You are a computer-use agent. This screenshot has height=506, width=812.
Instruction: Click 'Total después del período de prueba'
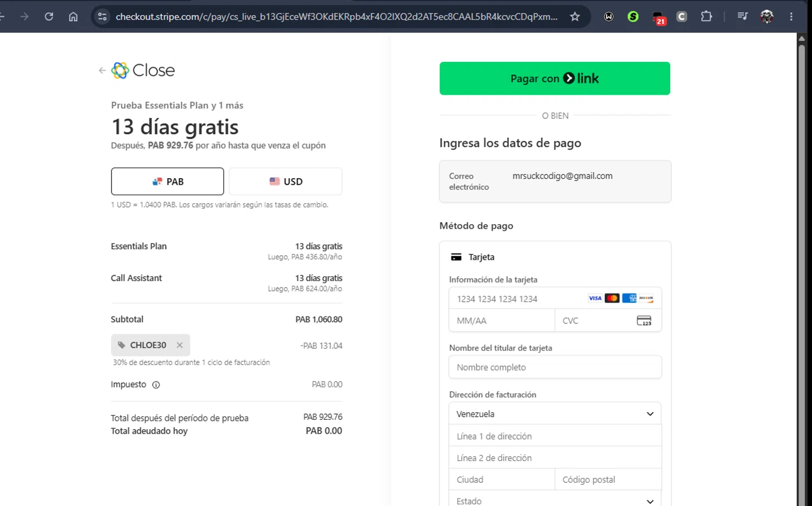pyautogui.click(x=180, y=418)
